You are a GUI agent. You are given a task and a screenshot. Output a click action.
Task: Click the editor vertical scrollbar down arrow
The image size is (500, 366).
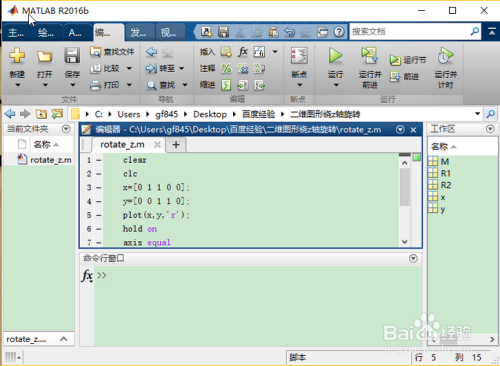point(405,242)
